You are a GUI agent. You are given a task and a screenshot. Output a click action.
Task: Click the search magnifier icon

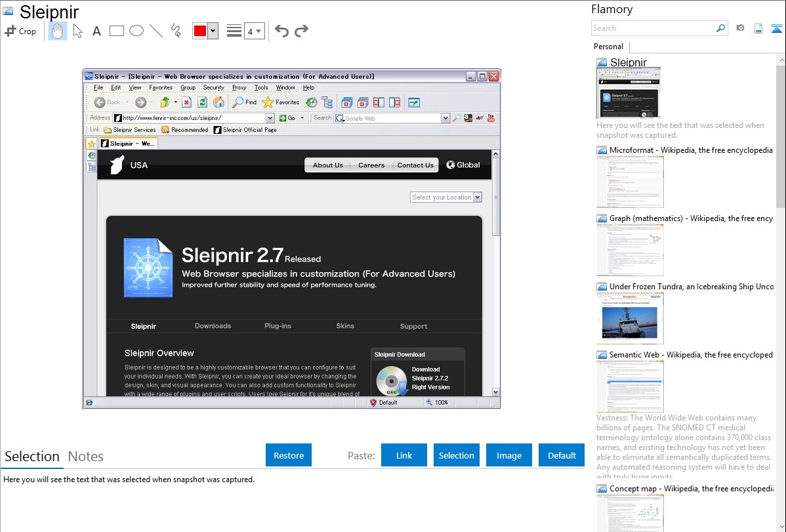tap(721, 28)
